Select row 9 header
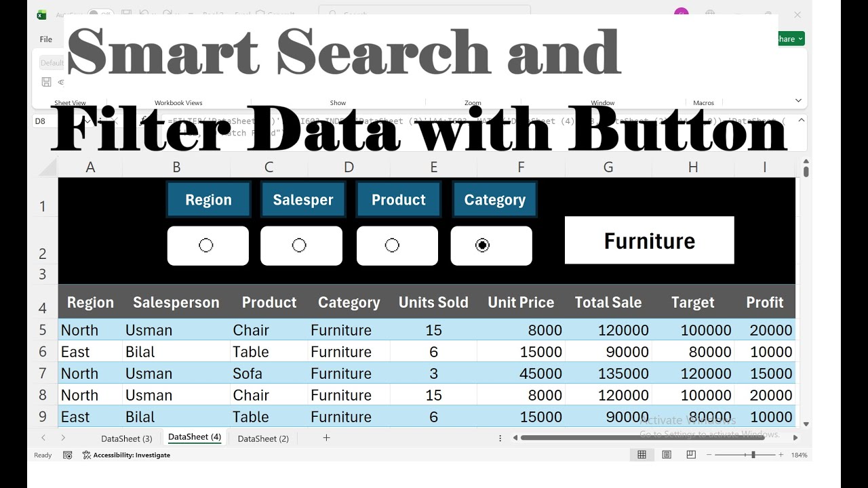 [43, 417]
